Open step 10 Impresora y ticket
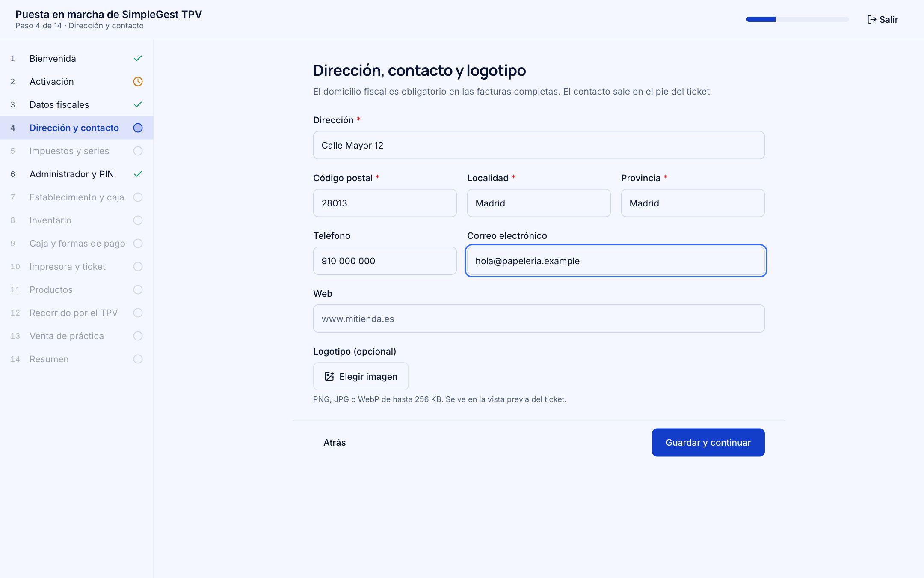This screenshot has height=578, width=924. 77,266
